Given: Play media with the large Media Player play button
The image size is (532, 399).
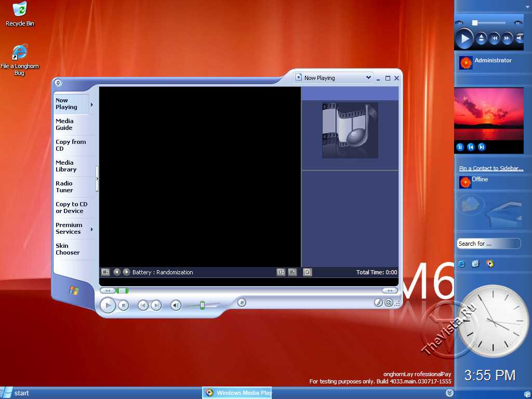Looking at the screenshot, I should pyautogui.click(x=108, y=305).
